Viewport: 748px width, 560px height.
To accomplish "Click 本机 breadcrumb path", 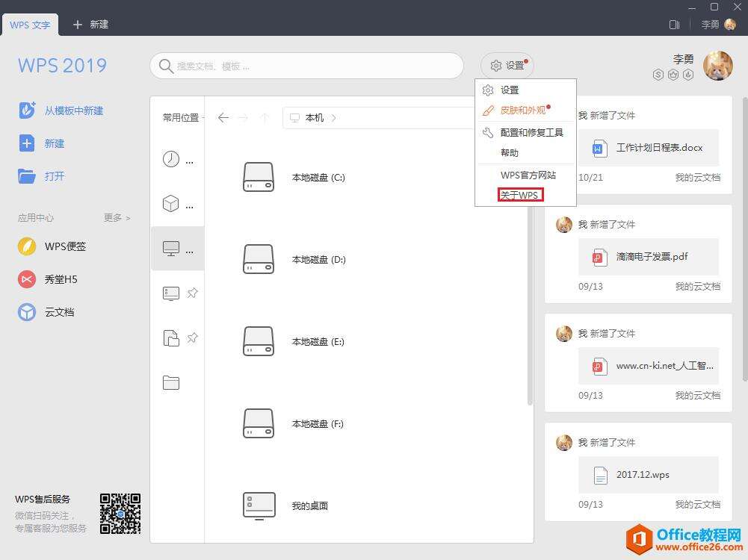I will point(315,118).
